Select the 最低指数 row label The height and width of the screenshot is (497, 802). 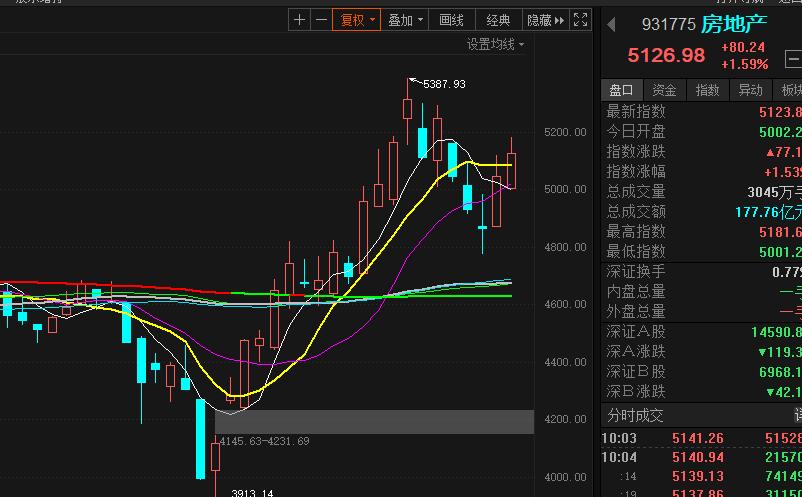636,252
